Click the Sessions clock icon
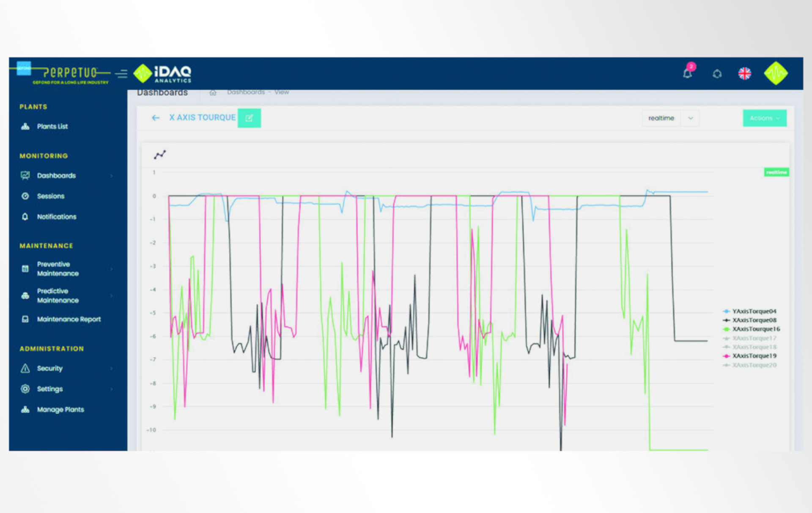 tap(25, 196)
